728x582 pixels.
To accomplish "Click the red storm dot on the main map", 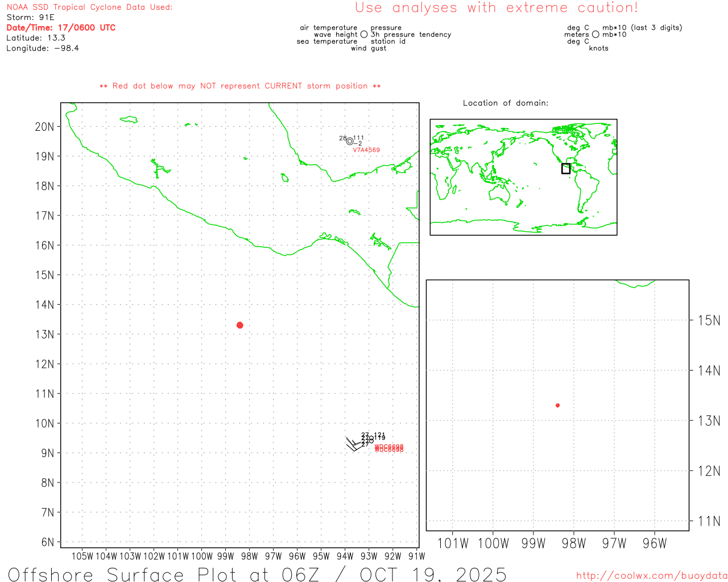I will click(239, 325).
